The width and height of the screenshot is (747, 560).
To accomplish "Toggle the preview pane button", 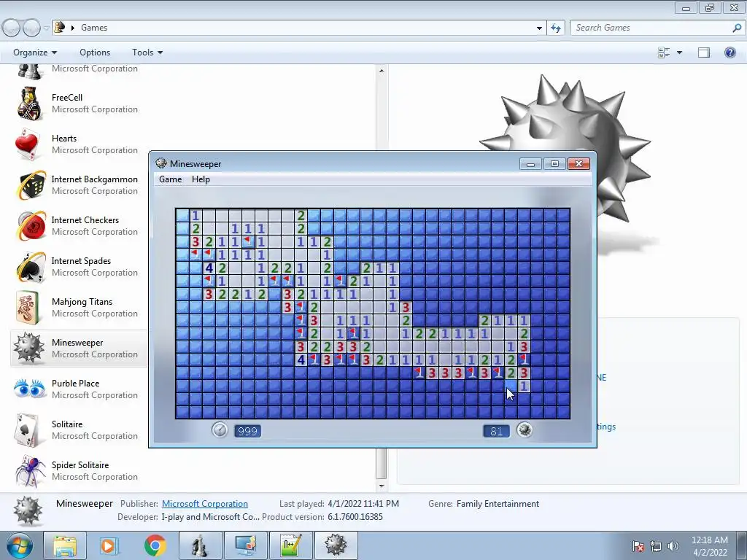I will [704, 52].
